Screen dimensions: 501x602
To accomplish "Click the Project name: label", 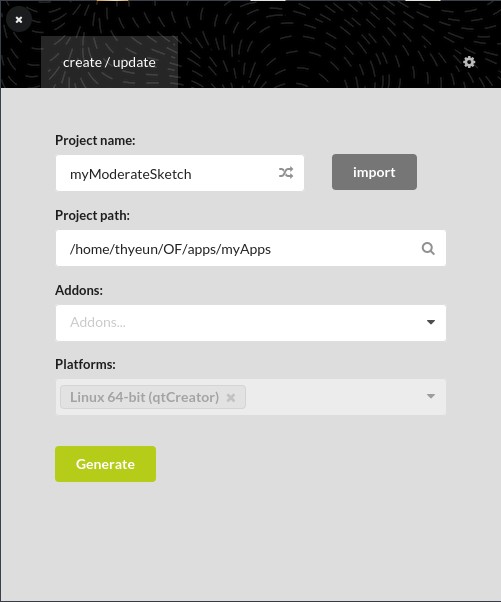I will pos(95,141).
